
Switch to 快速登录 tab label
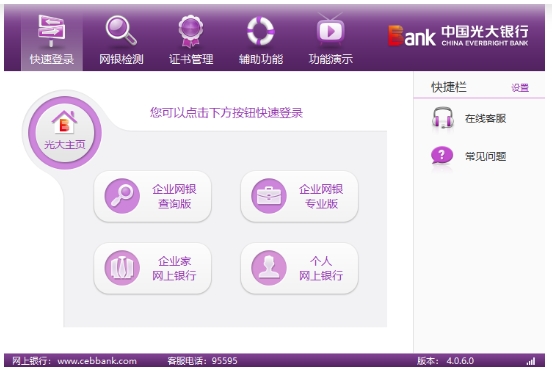pyautogui.click(x=52, y=59)
